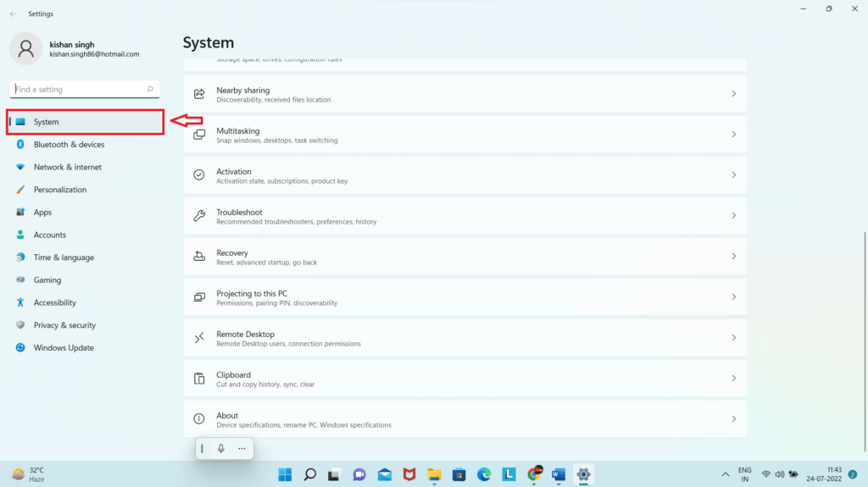Click the Clipboard icon
Screen dimensions: 868x487
coord(199,379)
